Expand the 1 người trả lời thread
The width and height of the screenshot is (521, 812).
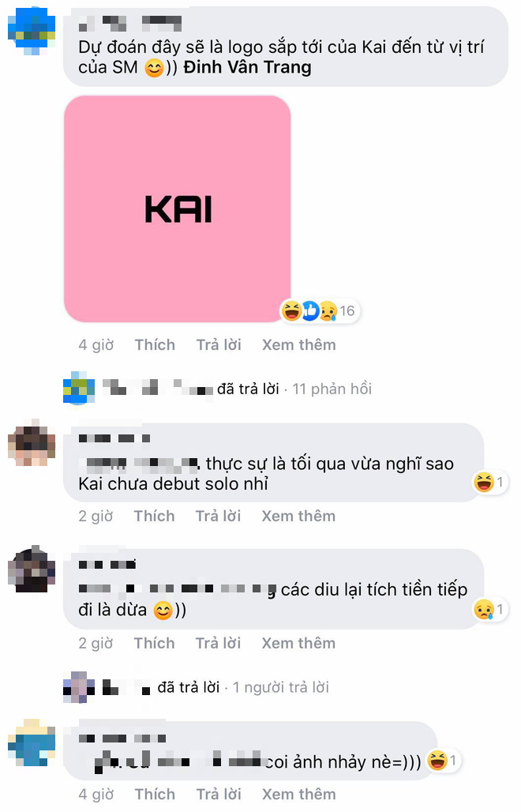281,687
